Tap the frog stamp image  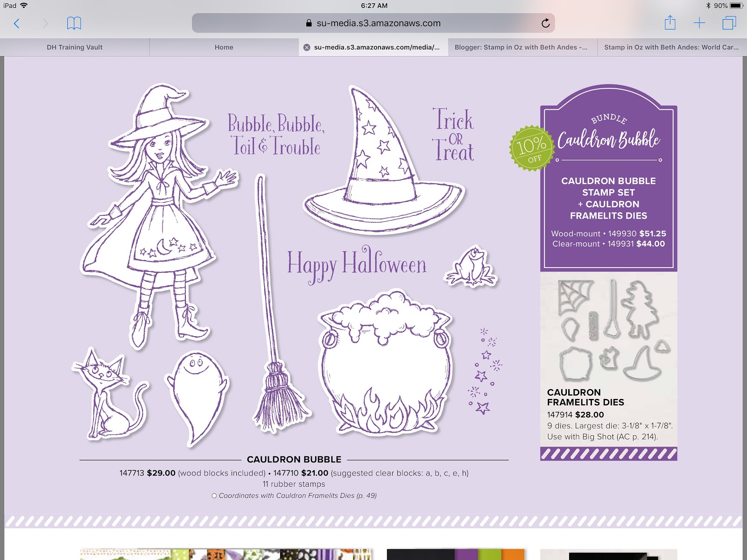coord(472,266)
